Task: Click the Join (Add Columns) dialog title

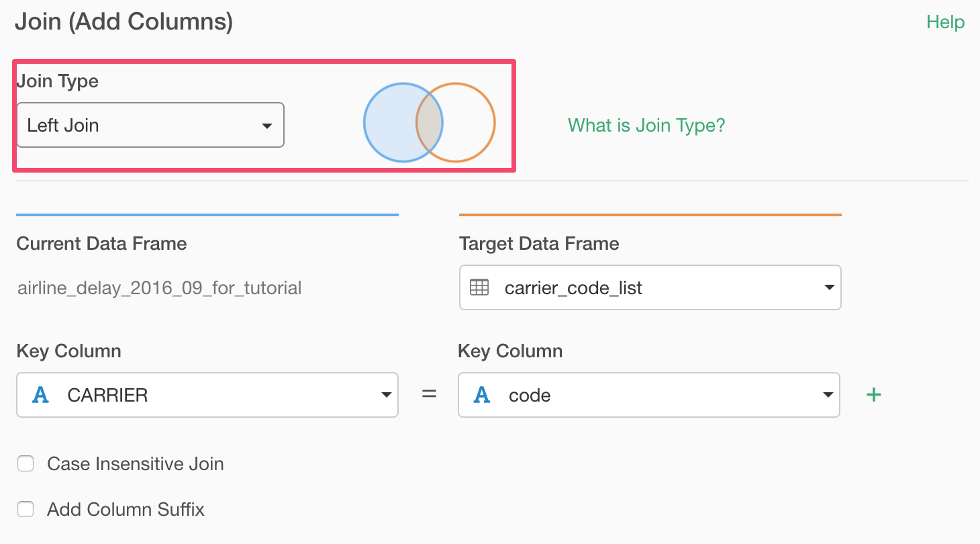Action: [x=124, y=22]
